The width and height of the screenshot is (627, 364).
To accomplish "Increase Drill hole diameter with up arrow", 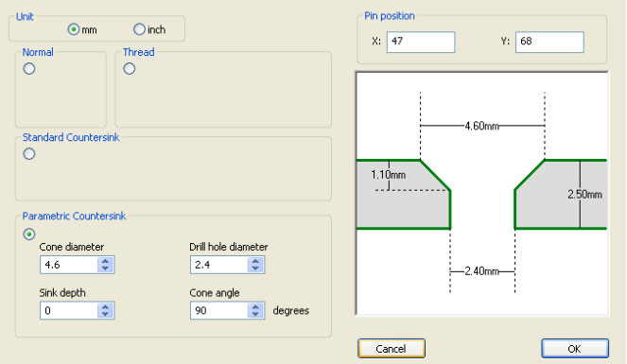I will [255, 261].
